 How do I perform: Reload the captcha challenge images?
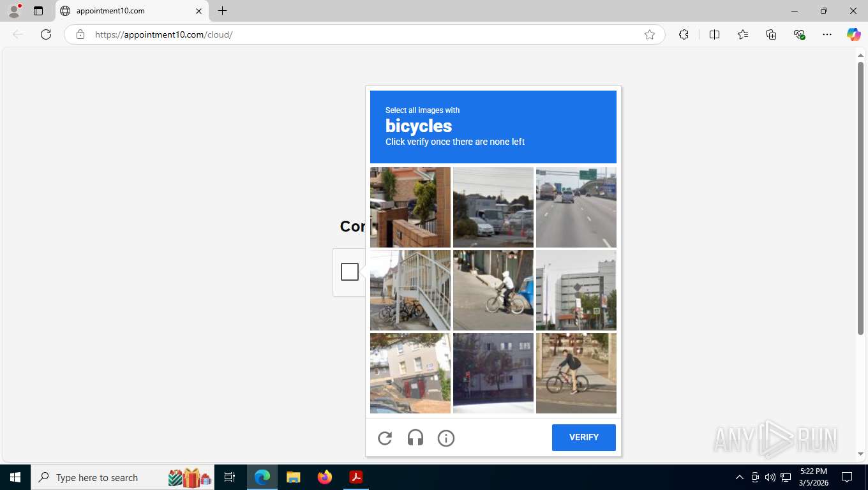tap(385, 438)
